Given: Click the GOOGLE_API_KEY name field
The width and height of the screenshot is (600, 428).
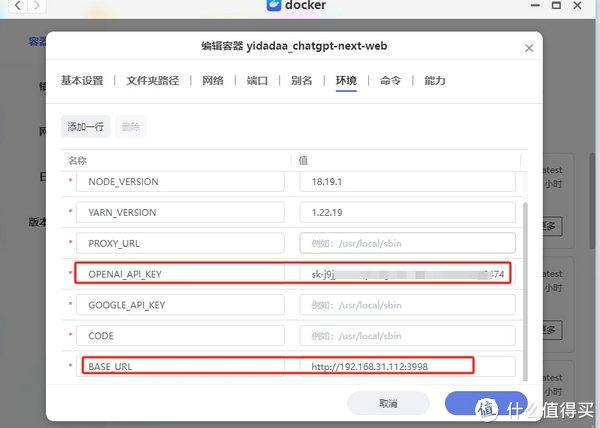Looking at the screenshot, I should tap(180, 305).
